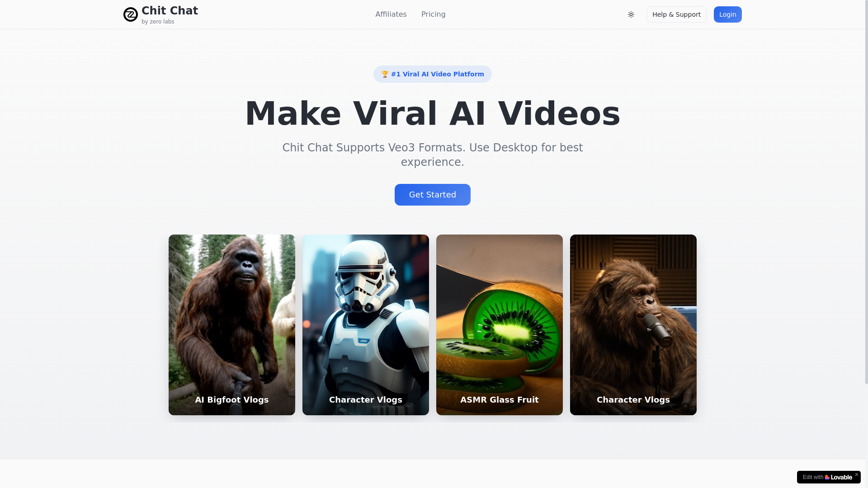The image size is (868, 488).
Task: Open the ASMR Glass Fruit card
Action: (500, 325)
